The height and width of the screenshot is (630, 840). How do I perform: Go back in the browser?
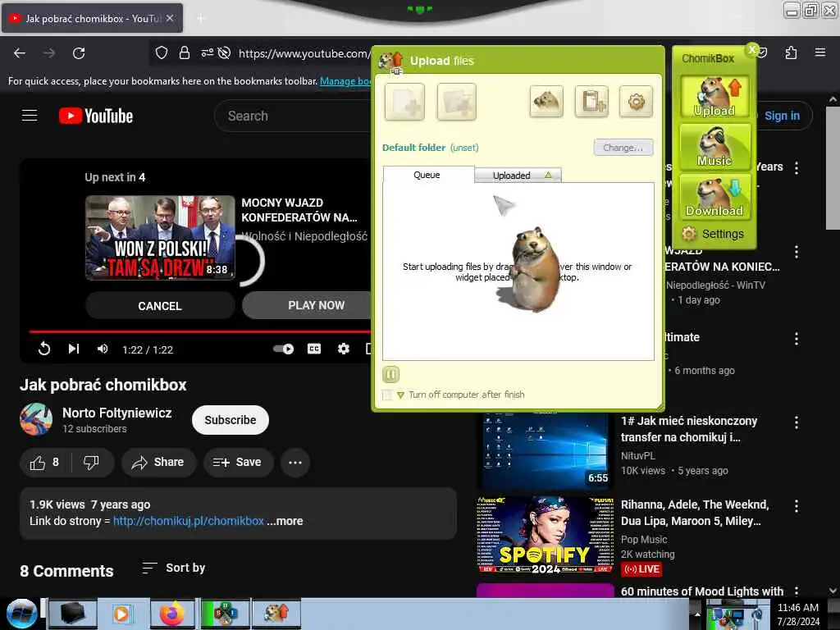tap(20, 53)
